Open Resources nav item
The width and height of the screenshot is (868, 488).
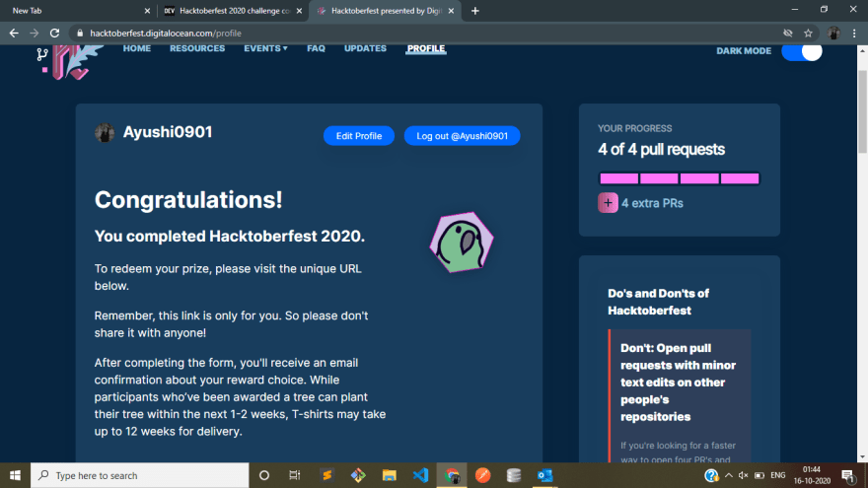click(197, 48)
